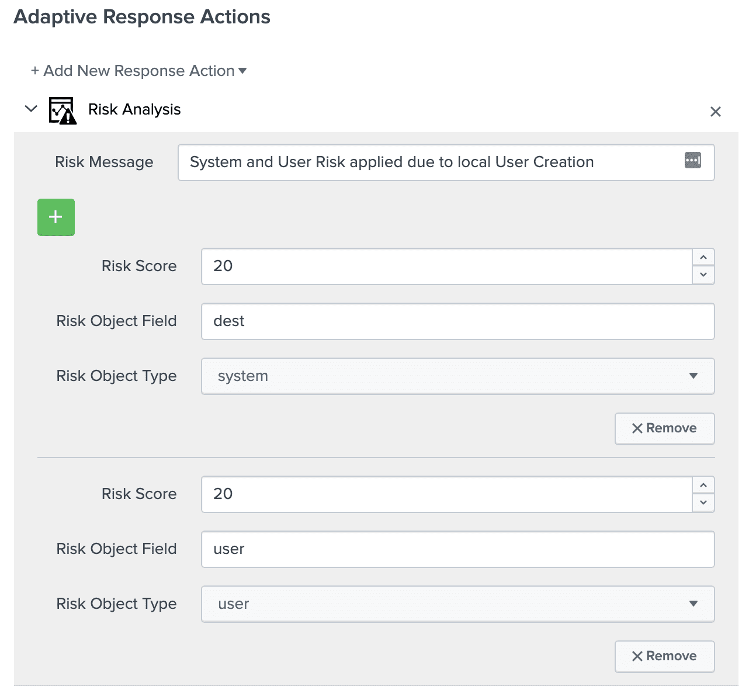Expand the Add New Response Action menu
Screen dimensions: 749x700
point(138,71)
